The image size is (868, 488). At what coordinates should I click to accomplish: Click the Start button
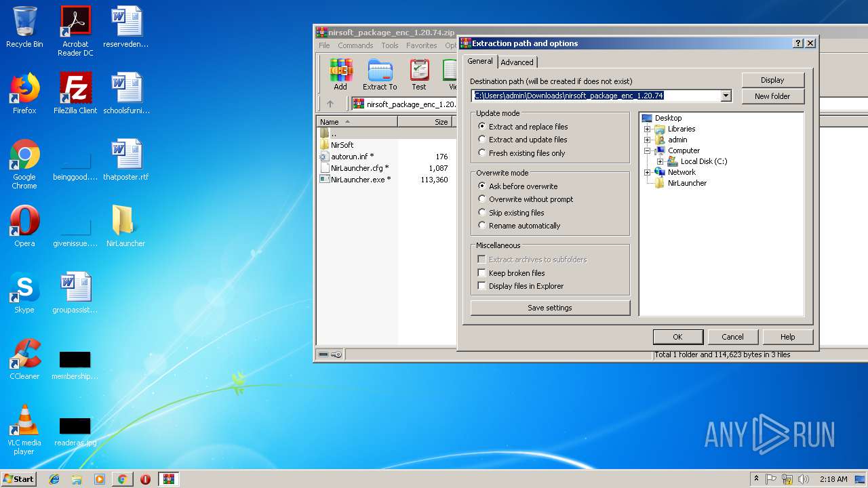[x=18, y=479]
